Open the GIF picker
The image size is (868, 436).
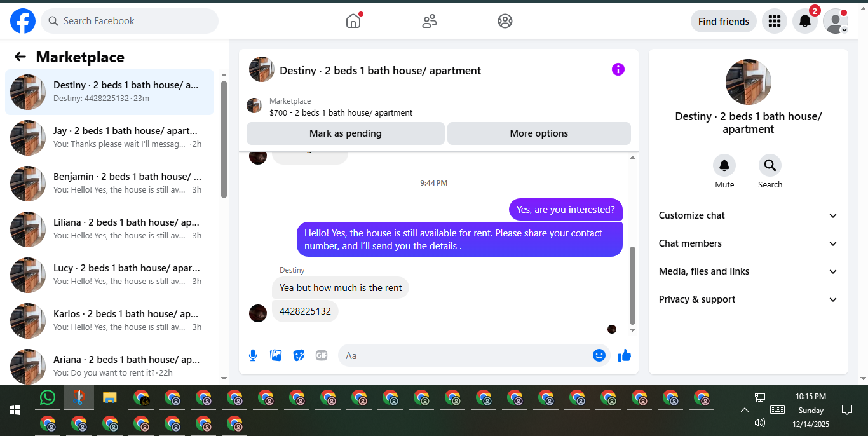(x=322, y=355)
